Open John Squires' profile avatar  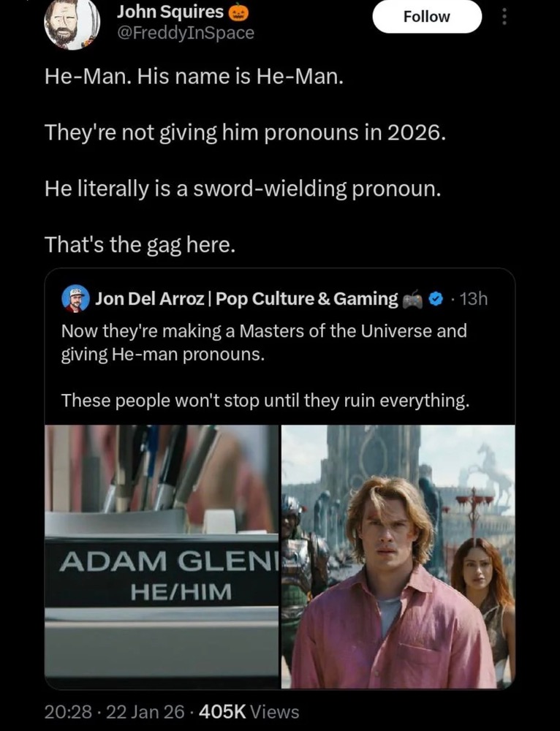pos(72,25)
